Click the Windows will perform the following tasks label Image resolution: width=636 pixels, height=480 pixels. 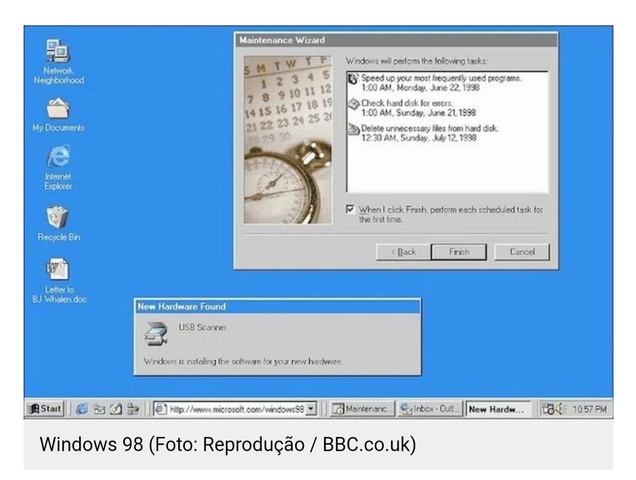click(416, 61)
